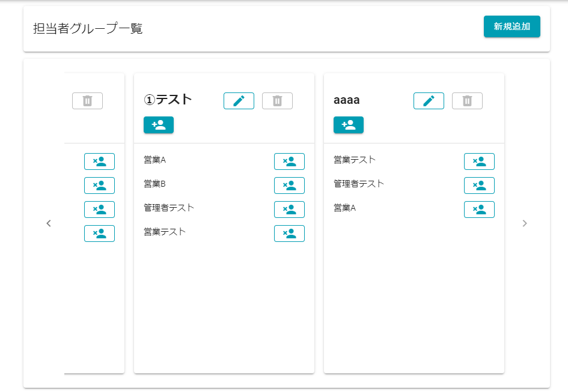Remove 営業A from ①テスト group
This screenshot has width=568, height=392.
(x=289, y=161)
